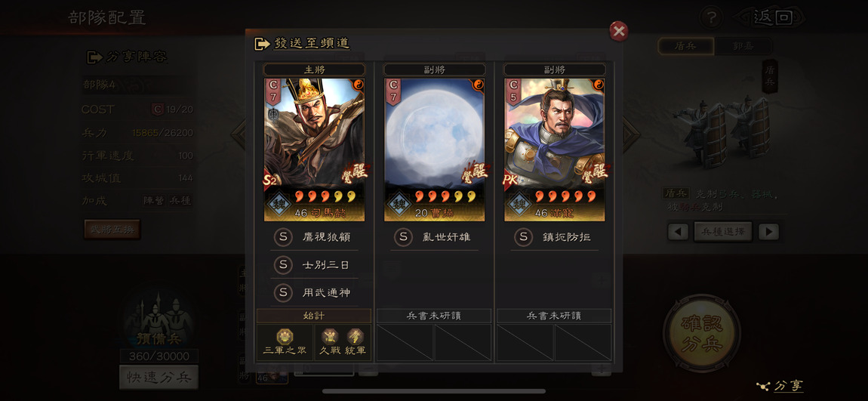Tap the 統軍 war book icon
The image size is (868, 401).
(x=355, y=337)
